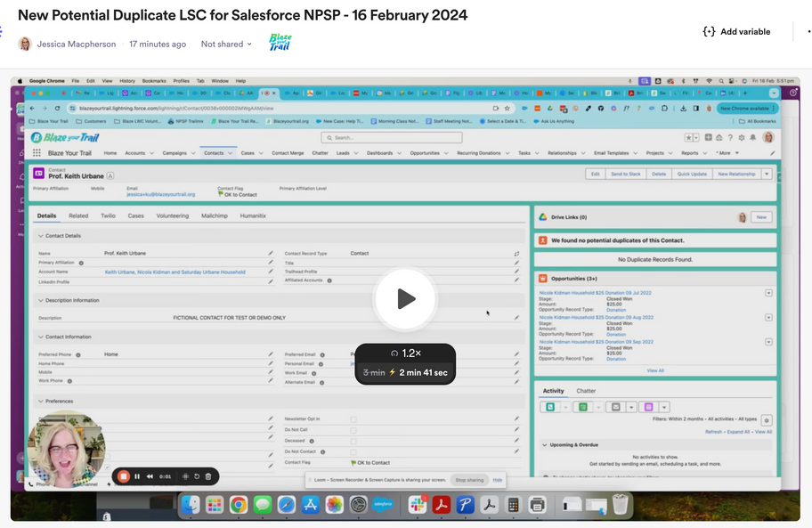Switch to the Mailchimp tab
Image resolution: width=812 pixels, height=528 pixels.
(x=215, y=215)
